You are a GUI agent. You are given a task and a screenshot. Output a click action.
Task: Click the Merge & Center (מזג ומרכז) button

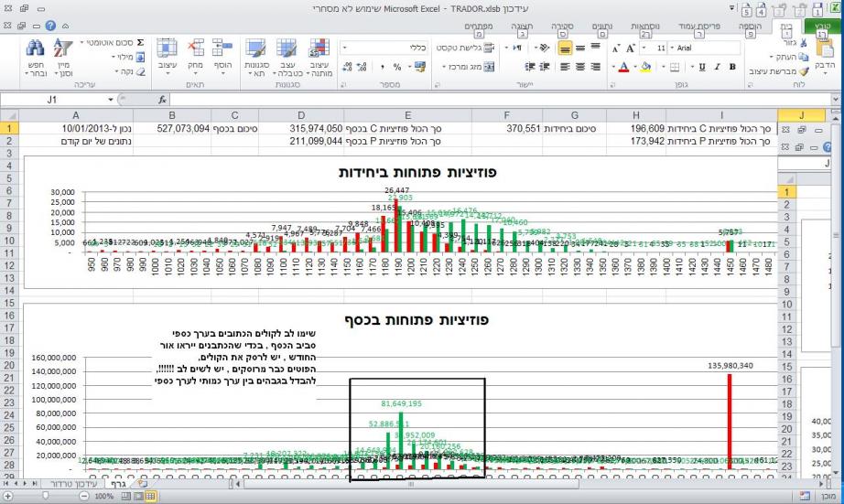coord(472,68)
